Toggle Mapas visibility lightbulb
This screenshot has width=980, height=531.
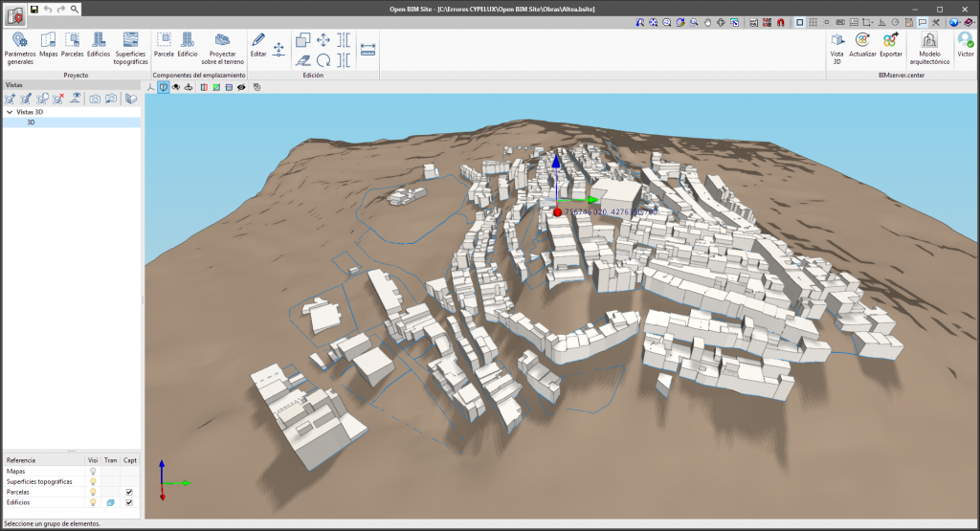[93, 471]
